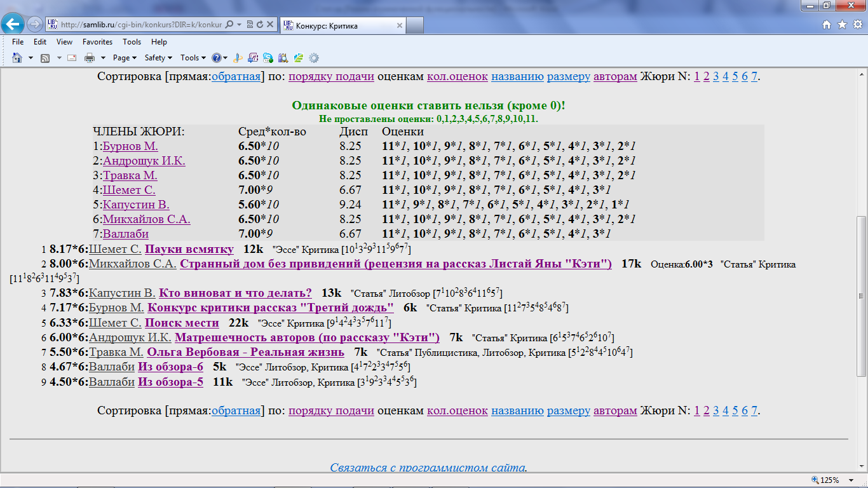Click the Stop loading X in the address bar
The height and width of the screenshot is (488, 868).
pos(271,25)
